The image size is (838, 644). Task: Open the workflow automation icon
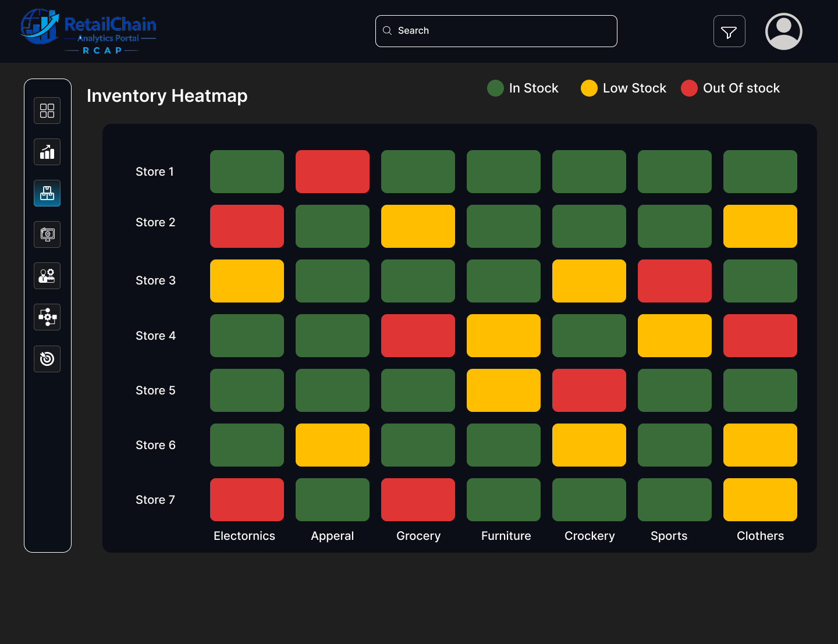pos(47,317)
